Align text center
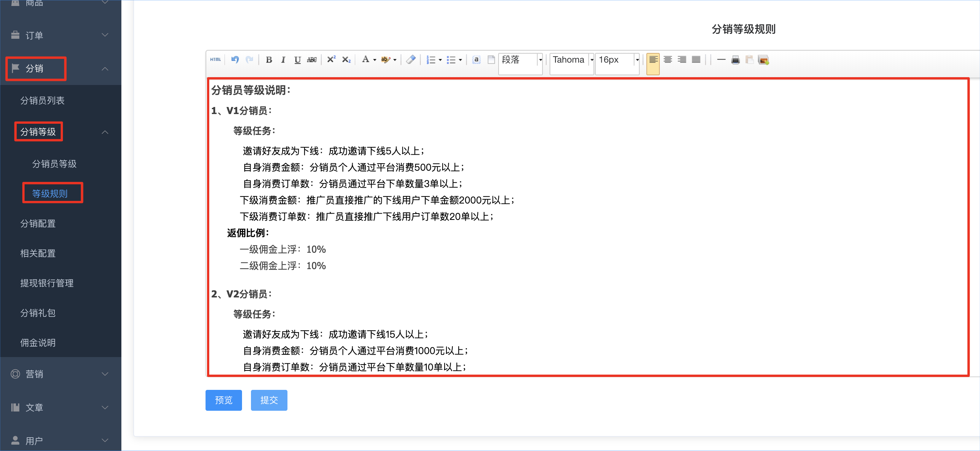This screenshot has width=980, height=451. tap(668, 60)
